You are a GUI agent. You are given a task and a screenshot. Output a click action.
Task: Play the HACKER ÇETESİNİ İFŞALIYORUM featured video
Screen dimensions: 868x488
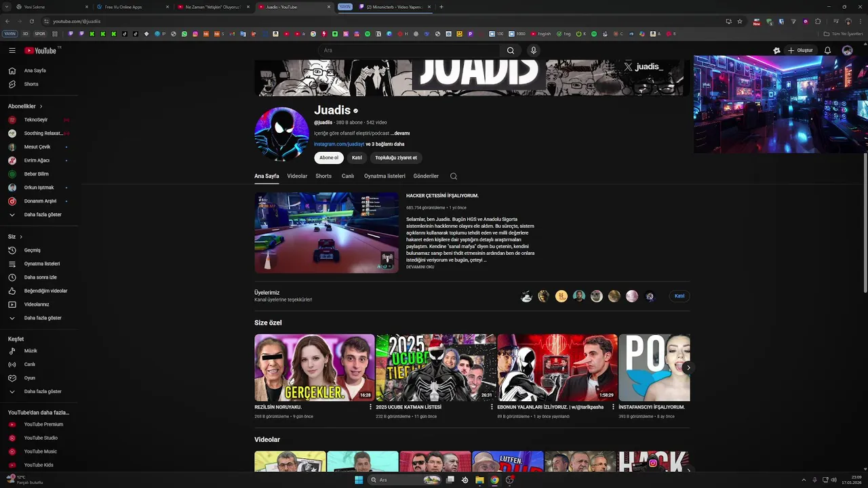[326, 232]
